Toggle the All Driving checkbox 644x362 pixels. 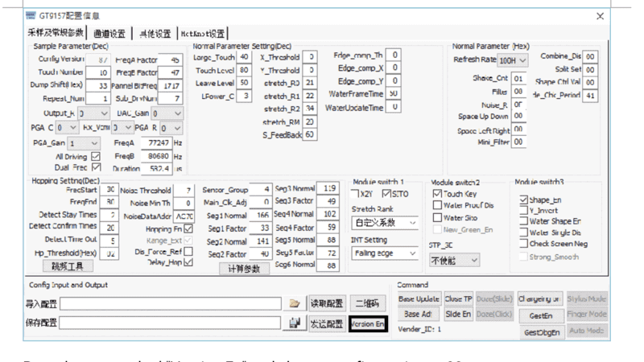96,156
